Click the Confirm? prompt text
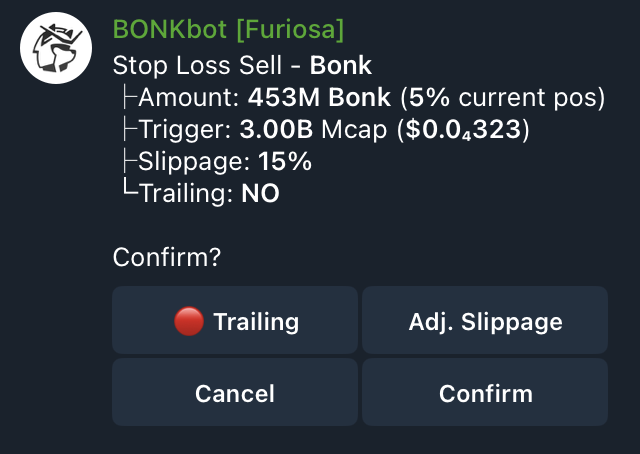640x454 pixels. [166, 257]
